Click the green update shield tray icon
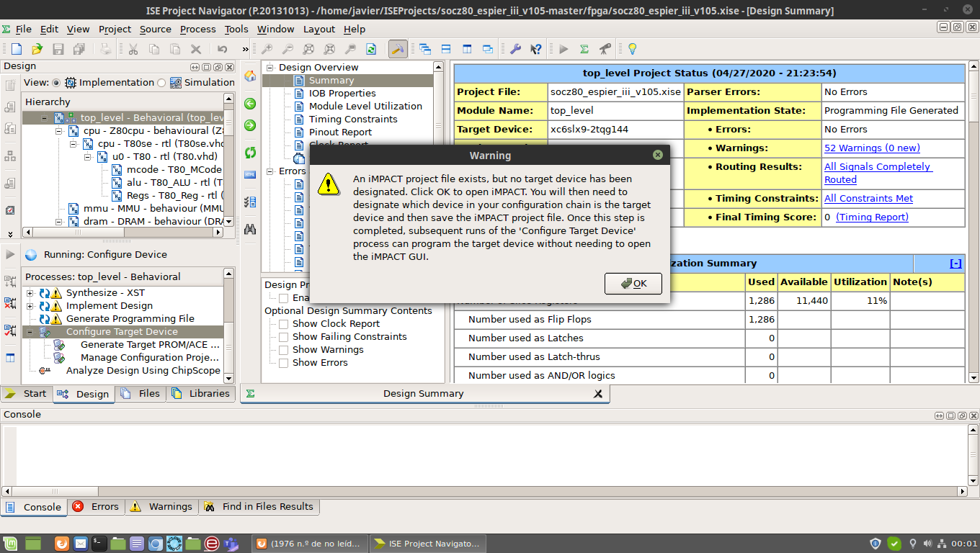Viewport: 980px width, 553px height. [x=894, y=544]
